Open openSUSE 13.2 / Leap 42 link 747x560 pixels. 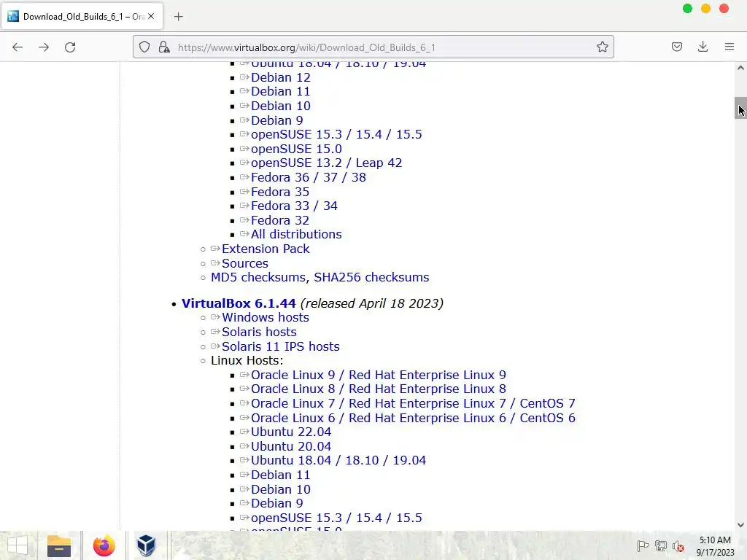tap(326, 163)
